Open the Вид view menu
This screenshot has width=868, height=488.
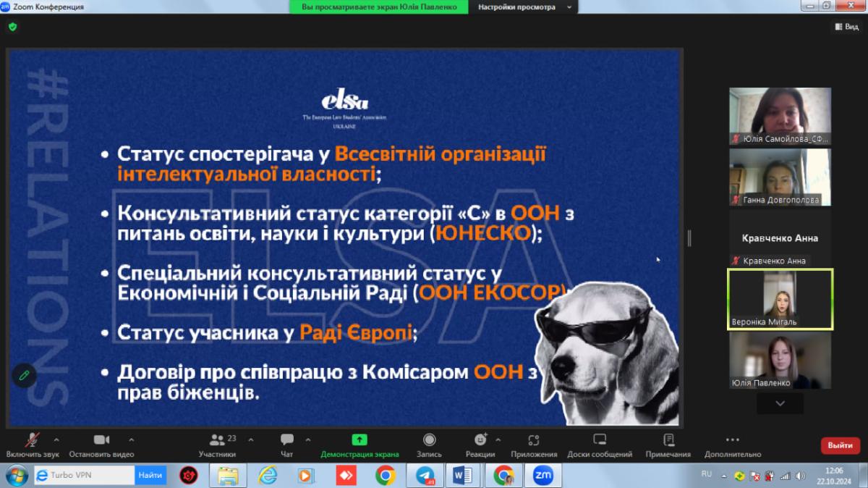(846, 27)
